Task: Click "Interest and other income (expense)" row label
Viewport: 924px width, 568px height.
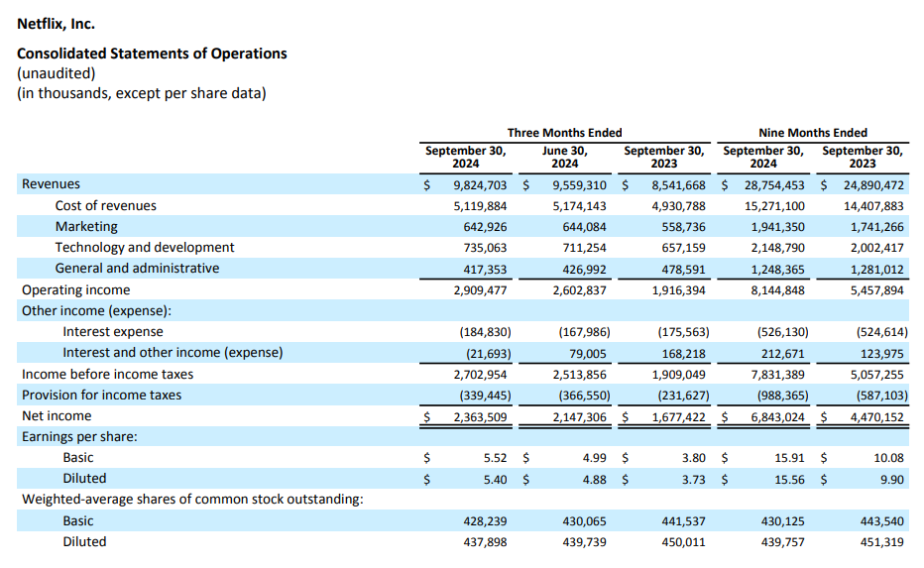Action: [173, 352]
